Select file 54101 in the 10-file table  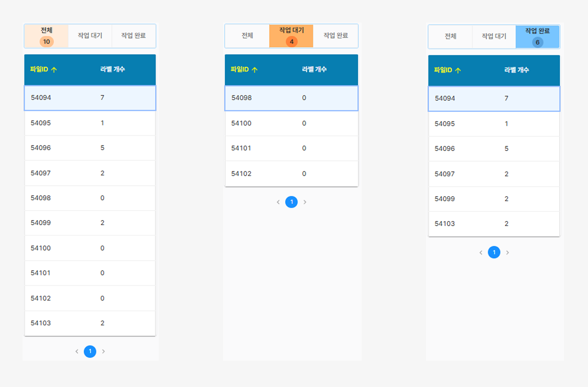tap(90, 273)
